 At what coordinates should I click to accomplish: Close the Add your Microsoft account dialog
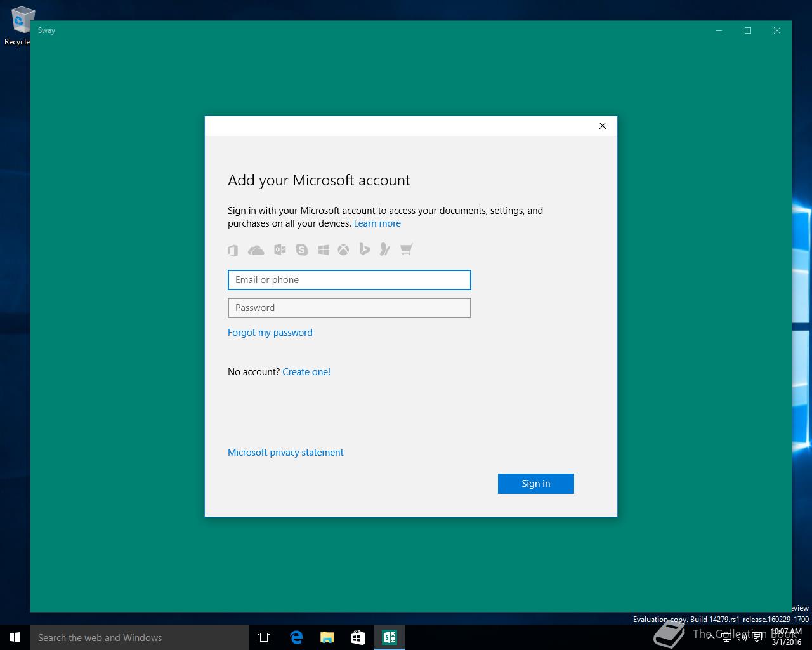tap(603, 126)
